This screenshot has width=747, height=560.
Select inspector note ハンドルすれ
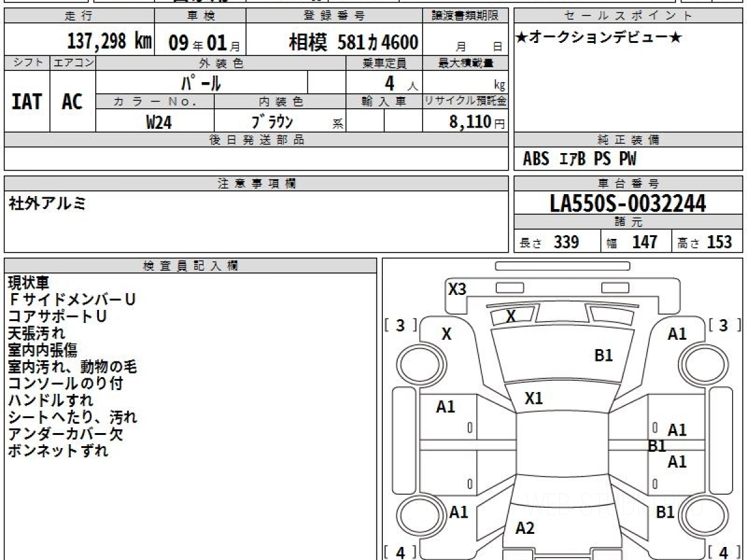click(x=51, y=401)
